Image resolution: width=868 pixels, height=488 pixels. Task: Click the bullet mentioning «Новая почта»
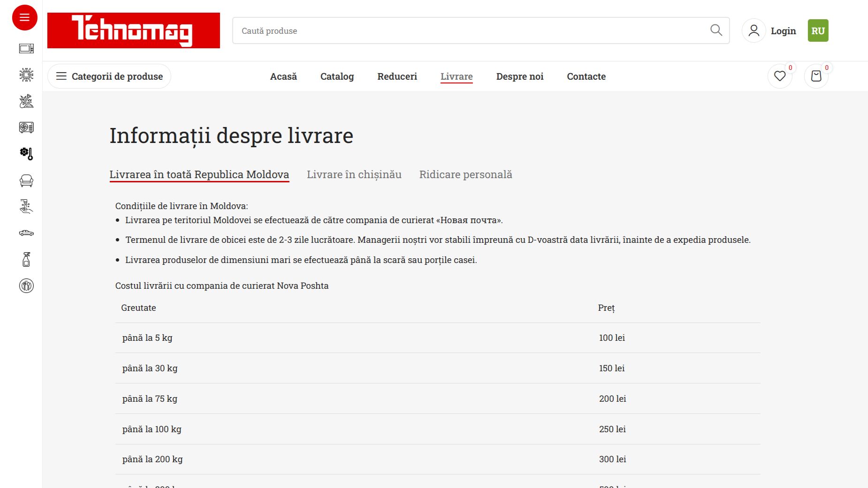point(314,220)
